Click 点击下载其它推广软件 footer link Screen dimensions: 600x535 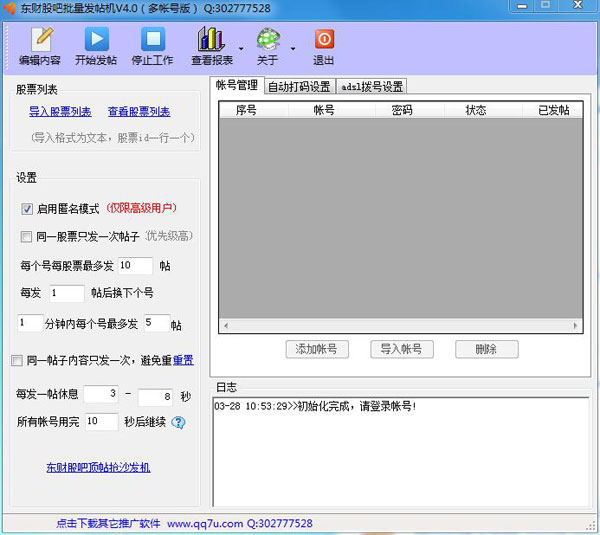point(108,523)
